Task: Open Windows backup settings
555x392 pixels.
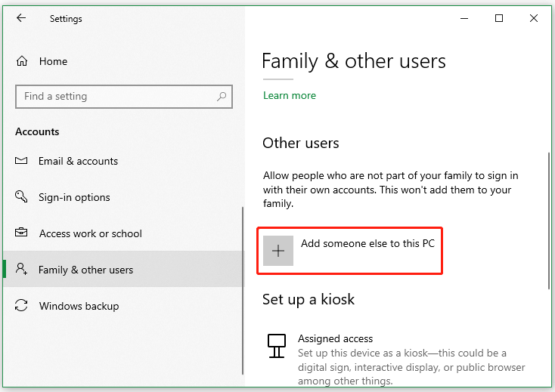Action: pos(123,306)
